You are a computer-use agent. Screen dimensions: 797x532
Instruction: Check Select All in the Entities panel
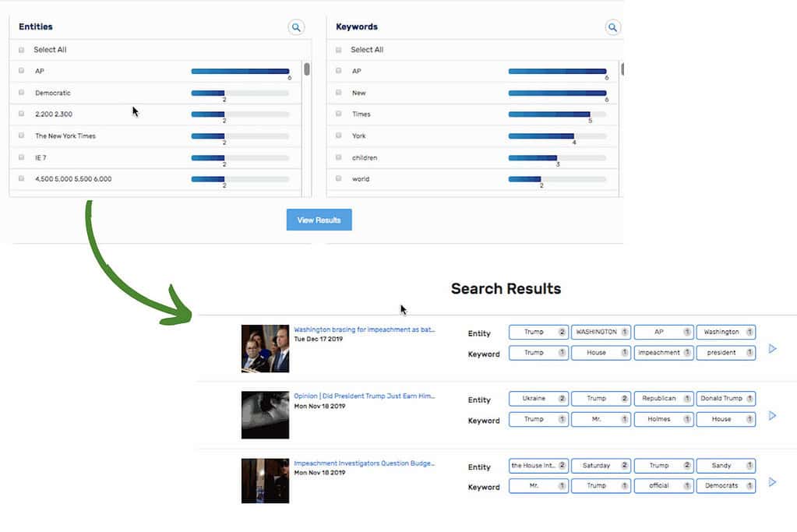pos(20,49)
